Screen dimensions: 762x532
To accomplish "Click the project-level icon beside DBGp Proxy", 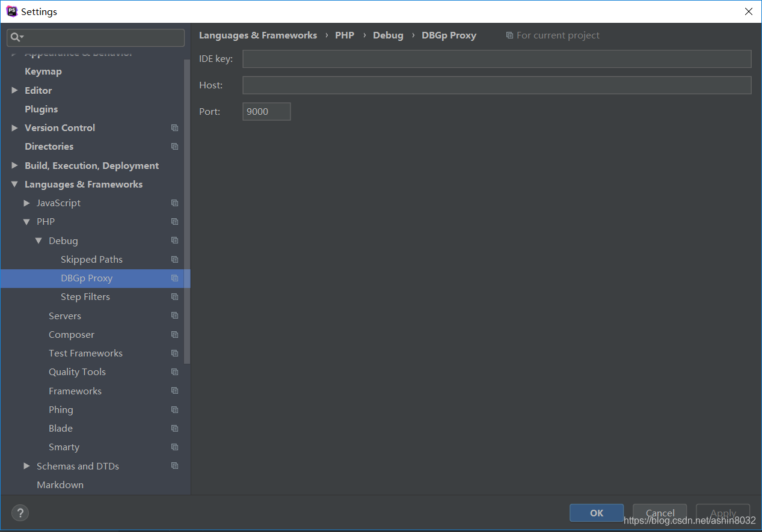I will (174, 278).
